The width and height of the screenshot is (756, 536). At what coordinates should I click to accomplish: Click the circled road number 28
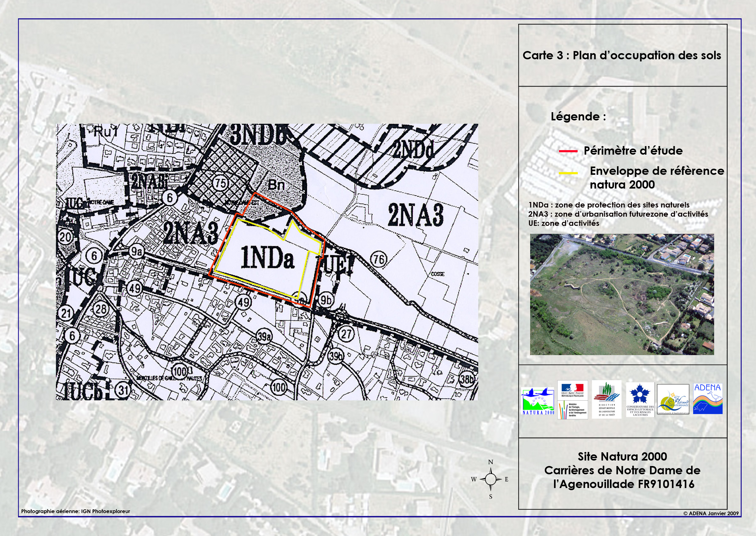(101, 309)
